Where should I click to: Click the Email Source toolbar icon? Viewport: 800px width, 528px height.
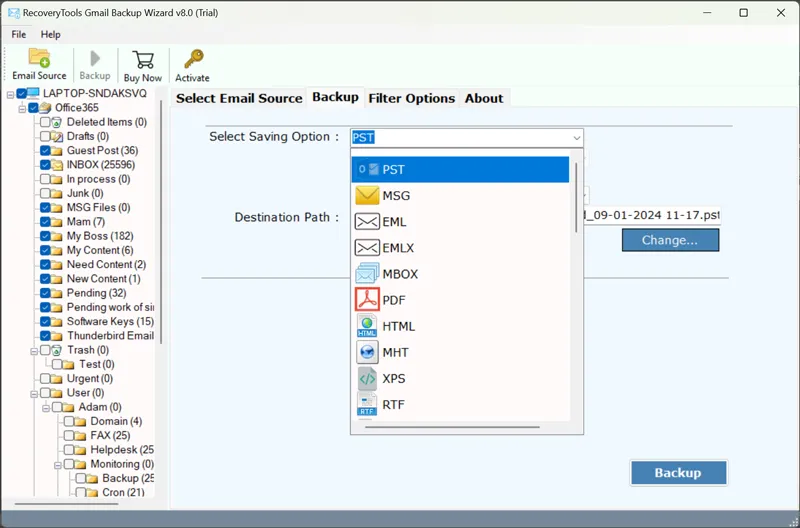point(39,58)
